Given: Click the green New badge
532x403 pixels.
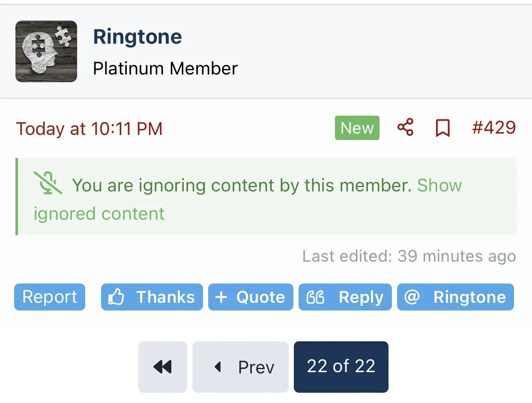Looking at the screenshot, I should coord(357,128).
